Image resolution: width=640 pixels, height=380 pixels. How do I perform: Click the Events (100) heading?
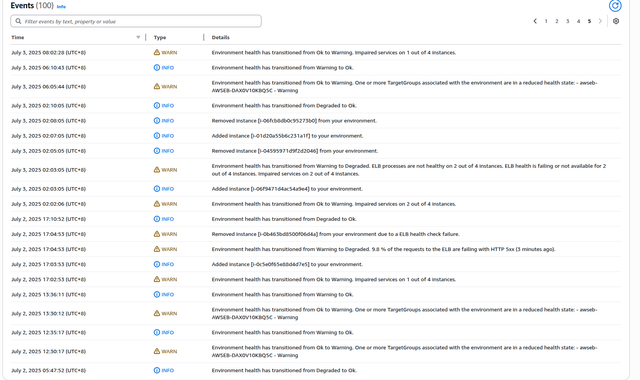tap(32, 6)
